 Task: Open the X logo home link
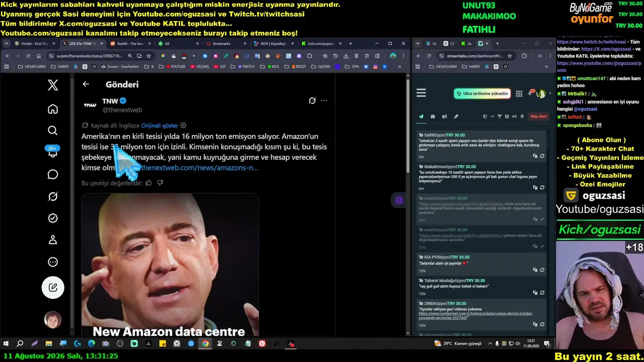point(53,85)
